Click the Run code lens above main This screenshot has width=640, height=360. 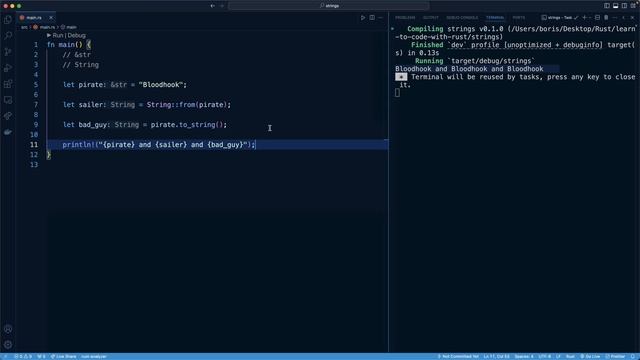[58, 36]
